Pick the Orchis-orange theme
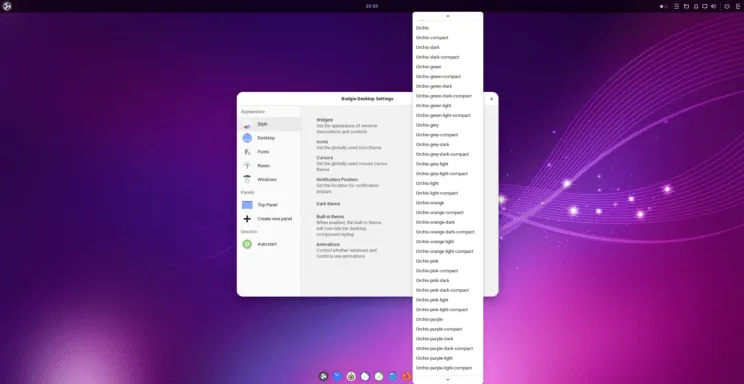The image size is (744, 384). (x=448, y=203)
